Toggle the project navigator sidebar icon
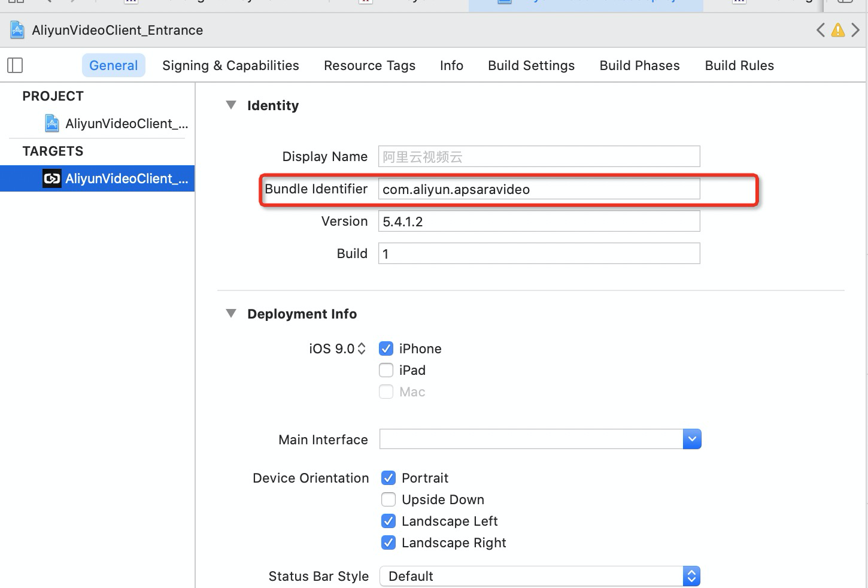Viewport: 868px width, 588px height. pos(15,65)
